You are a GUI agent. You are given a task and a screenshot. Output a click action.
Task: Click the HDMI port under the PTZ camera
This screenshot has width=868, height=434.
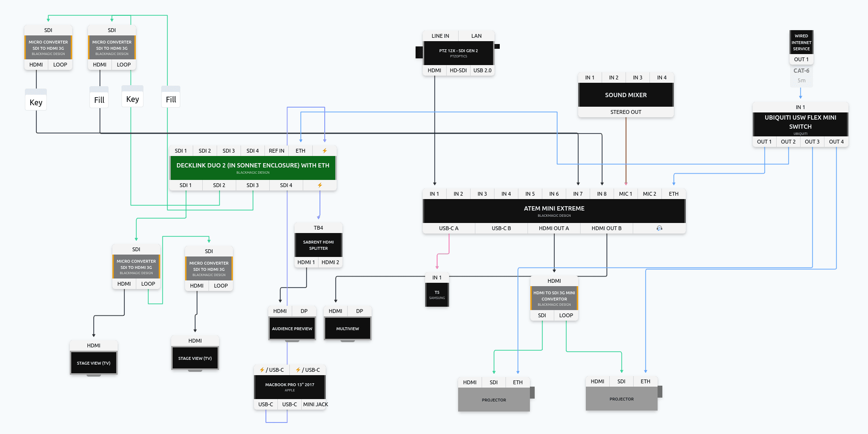(435, 70)
